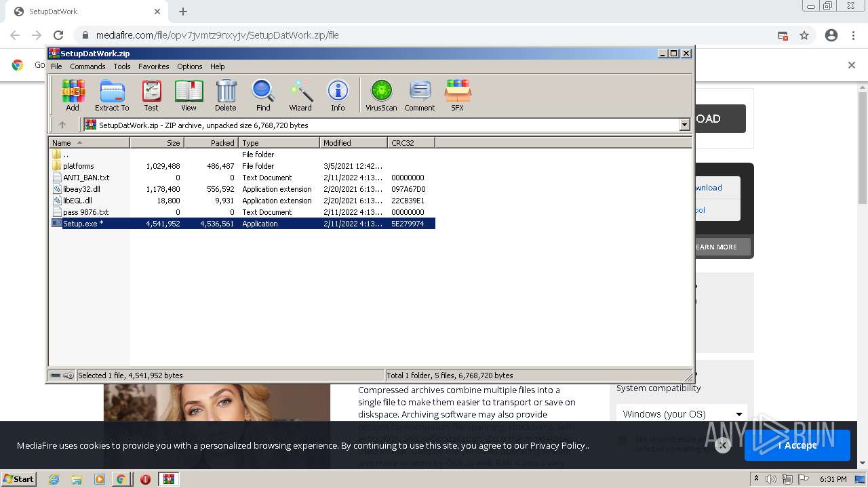This screenshot has width=868, height=488.
Task: Open the Help menu in WinRAR
Action: click(x=217, y=66)
